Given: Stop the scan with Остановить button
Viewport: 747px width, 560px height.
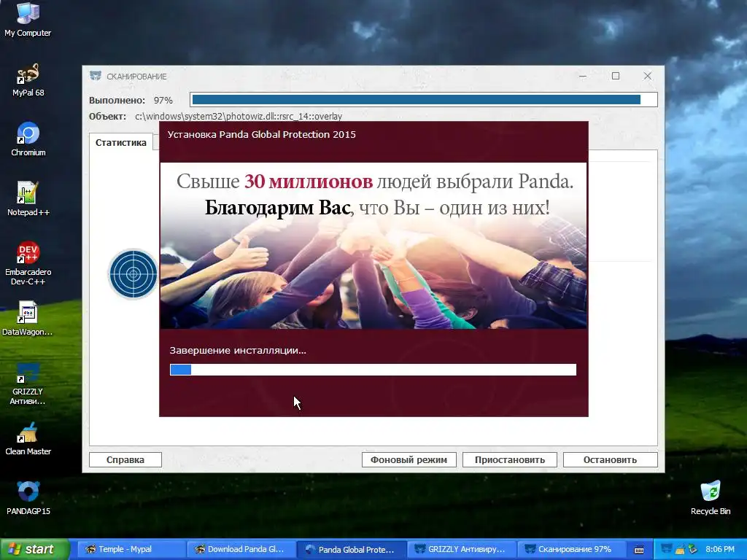Looking at the screenshot, I should [611, 459].
